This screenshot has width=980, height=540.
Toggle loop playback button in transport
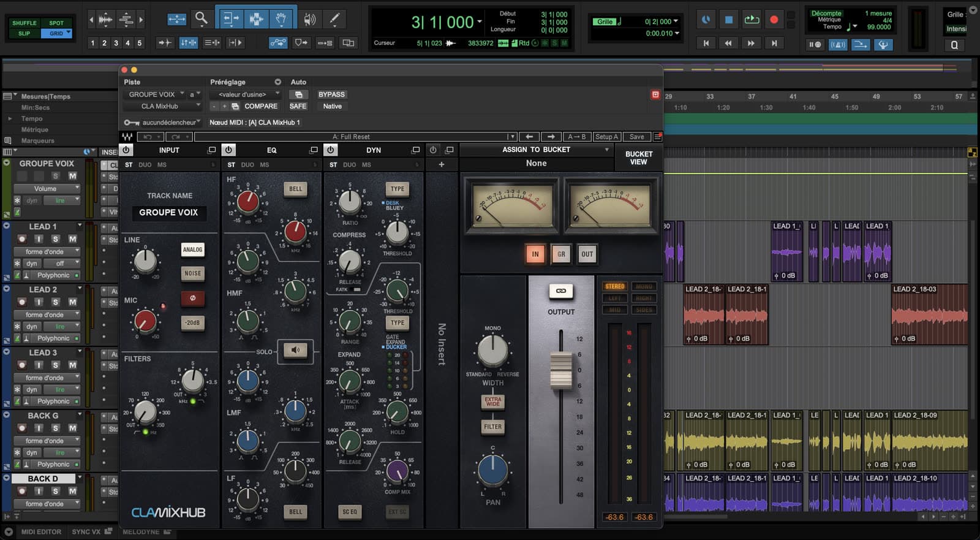click(x=752, y=20)
